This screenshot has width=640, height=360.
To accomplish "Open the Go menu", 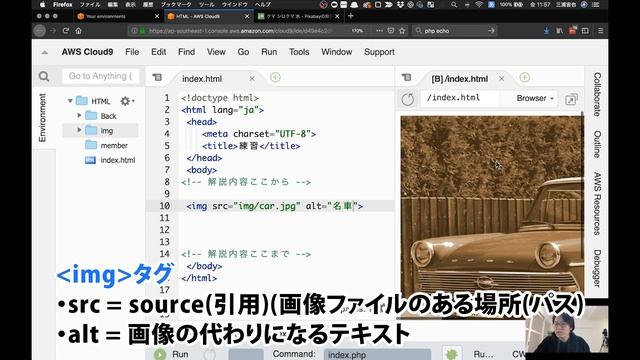I will click(x=243, y=52).
